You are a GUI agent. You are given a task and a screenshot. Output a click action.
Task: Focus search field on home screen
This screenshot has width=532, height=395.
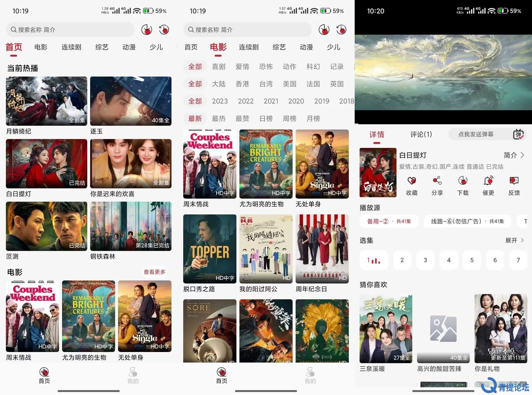(x=70, y=29)
